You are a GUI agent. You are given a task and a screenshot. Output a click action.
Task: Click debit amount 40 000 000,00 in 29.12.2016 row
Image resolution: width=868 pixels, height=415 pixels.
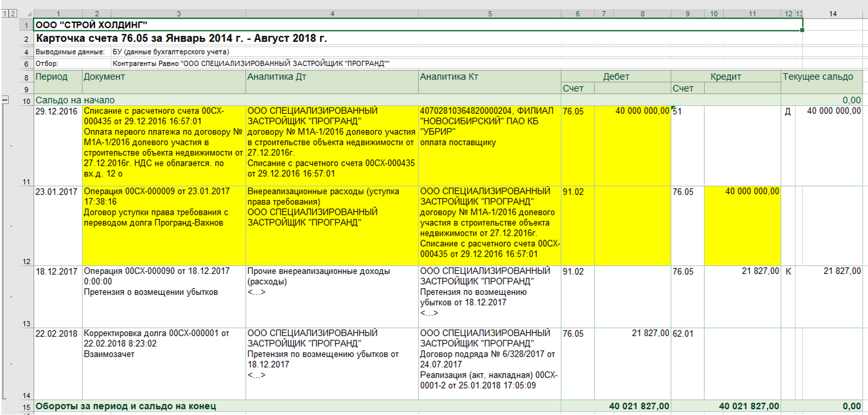pos(633,146)
